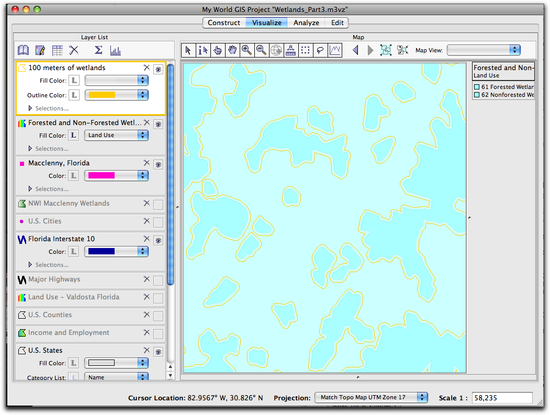Switch to the Construct tab
Image resolution: width=550 pixels, height=415 pixels.
(x=224, y=23)
